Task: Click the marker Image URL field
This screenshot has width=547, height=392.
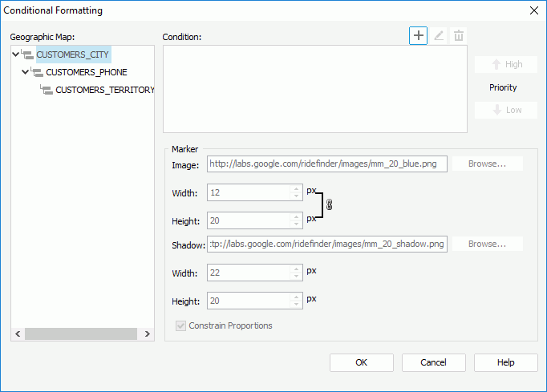Action: coord(327,164)
